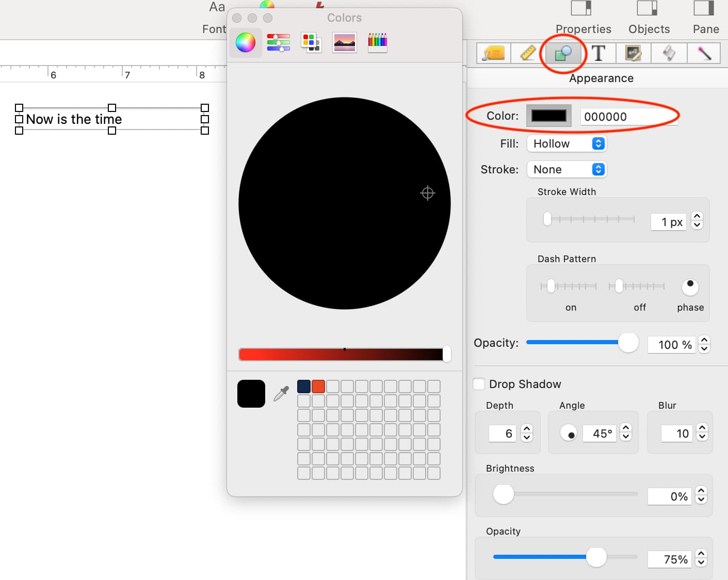This screenshot has width=728, height=580.
Task: Increase Opacity percentage with stepper arrow
Action: 704,340
